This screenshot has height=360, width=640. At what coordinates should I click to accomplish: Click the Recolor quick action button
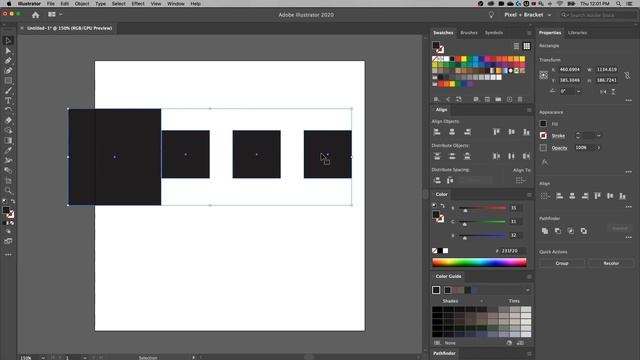(611, 264)
